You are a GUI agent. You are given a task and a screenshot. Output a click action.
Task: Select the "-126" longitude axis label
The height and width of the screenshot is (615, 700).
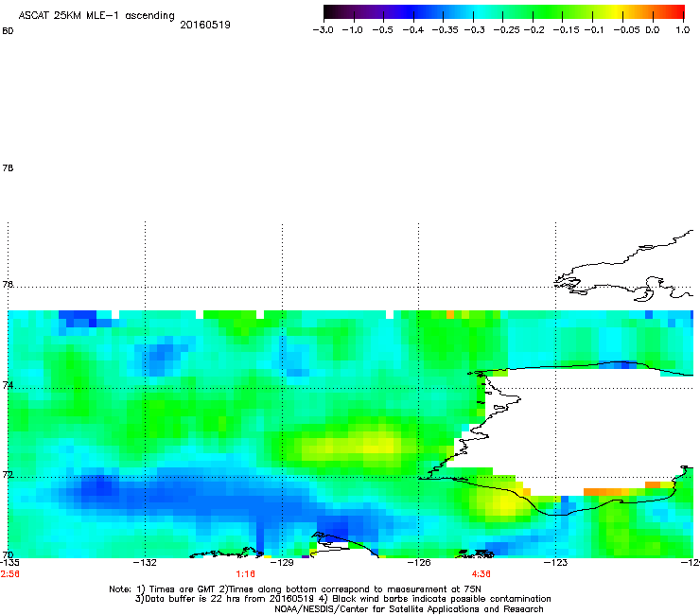pos(419,562)
